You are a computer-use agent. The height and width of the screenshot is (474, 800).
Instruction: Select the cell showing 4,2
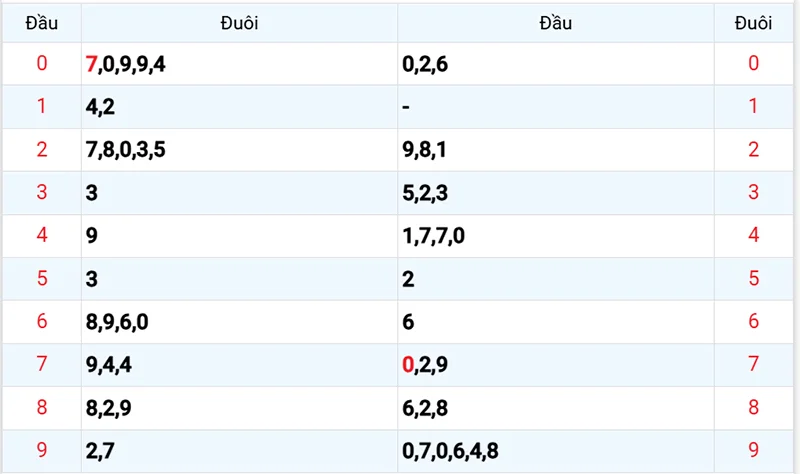[x=239, y=107]
